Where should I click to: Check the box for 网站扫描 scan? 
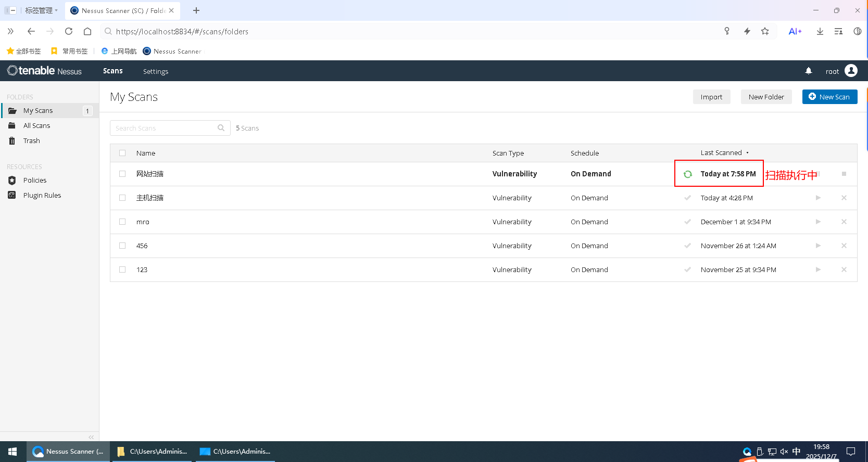coord(122,174)
